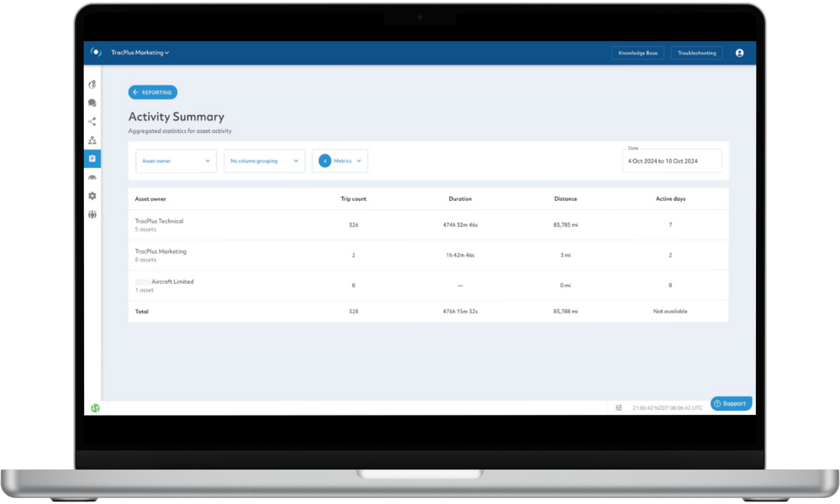The width and height of the screenshot is (840, 504).
Task: Open the settings gear icon in sidebar
Action: tap(92, 196)
